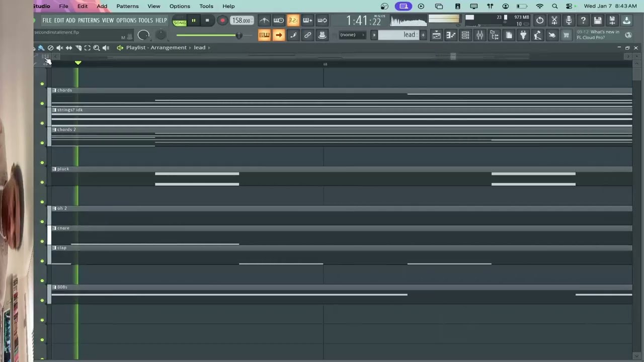Open File in macOS menu bar
The width and height of the screenshot is (644, 362).
click(63, 6)
